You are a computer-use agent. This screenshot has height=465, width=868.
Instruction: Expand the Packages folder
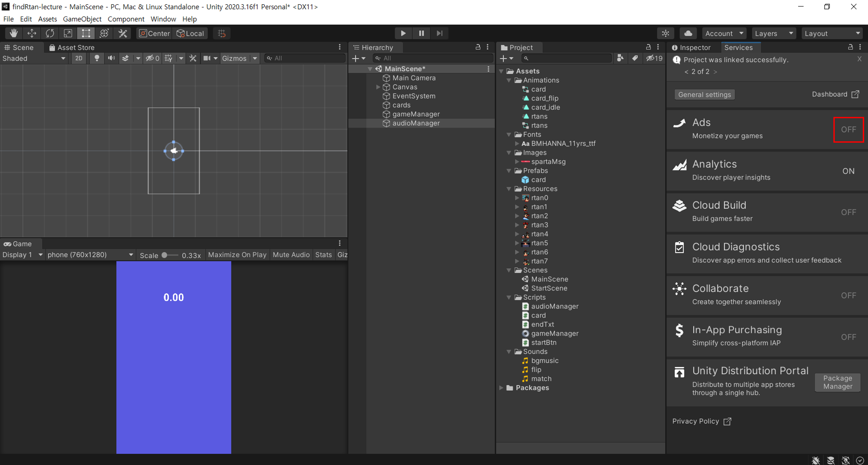coord(502,388)
